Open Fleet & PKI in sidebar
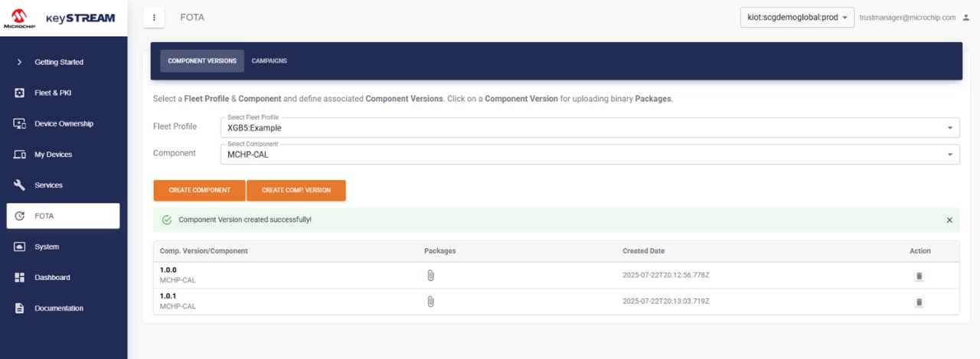980x359 pixels. 53,93
